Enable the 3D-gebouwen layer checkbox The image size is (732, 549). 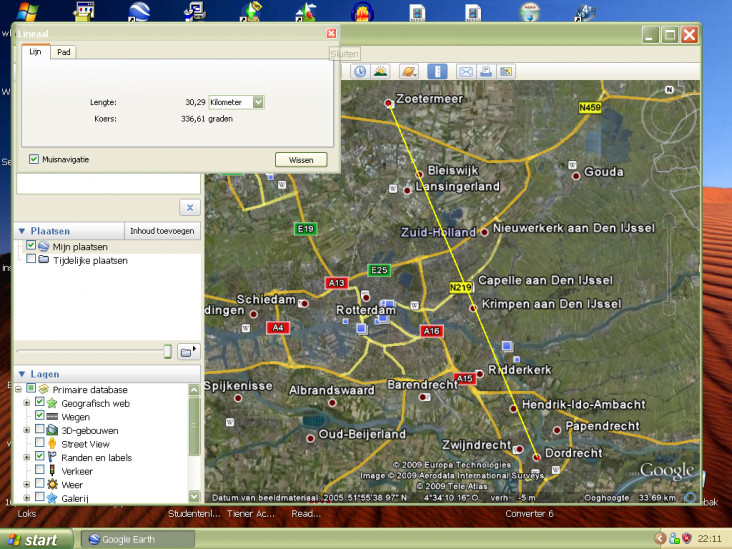40,429
